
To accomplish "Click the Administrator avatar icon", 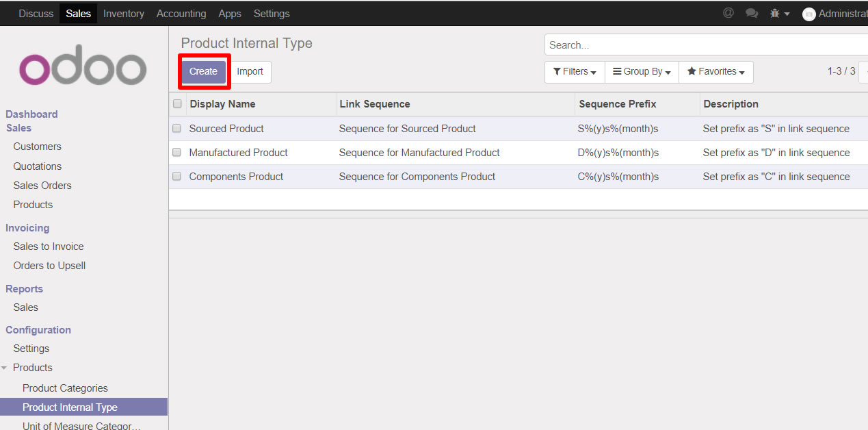I will pos(808,14).
